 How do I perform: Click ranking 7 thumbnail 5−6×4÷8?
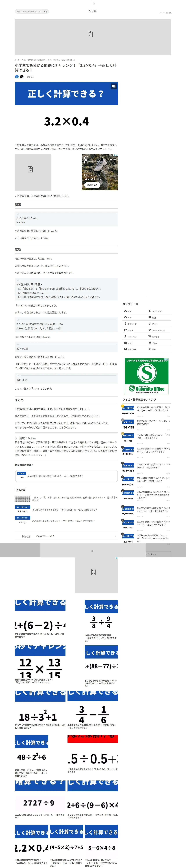click(128, 496)
